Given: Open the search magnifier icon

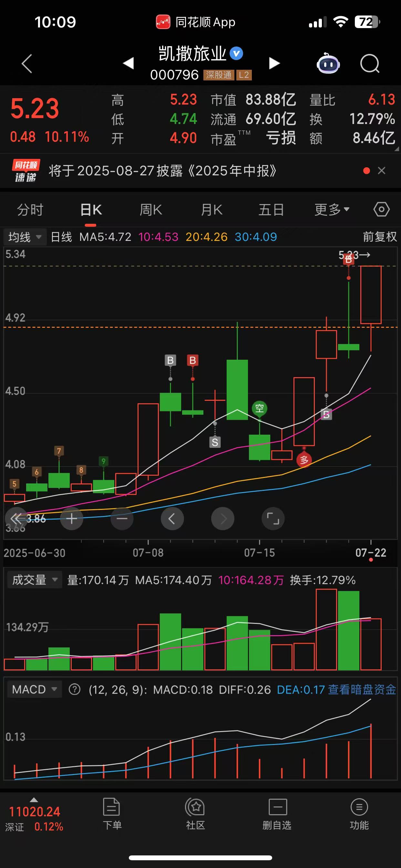Looking at the screenshot, I should (x=370, y=63).
